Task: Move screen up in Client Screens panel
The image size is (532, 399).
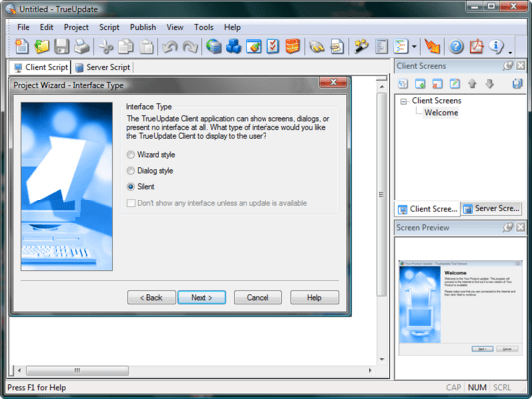Action: point(472,84)
